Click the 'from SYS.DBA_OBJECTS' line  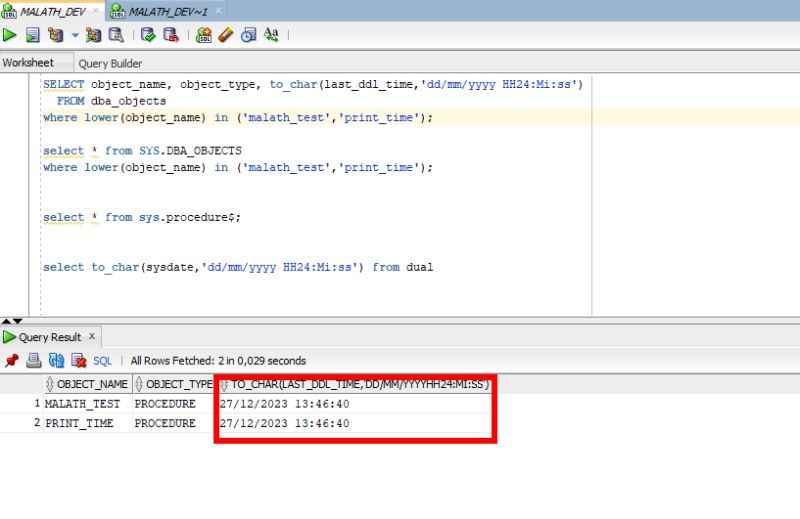(142, 151)
